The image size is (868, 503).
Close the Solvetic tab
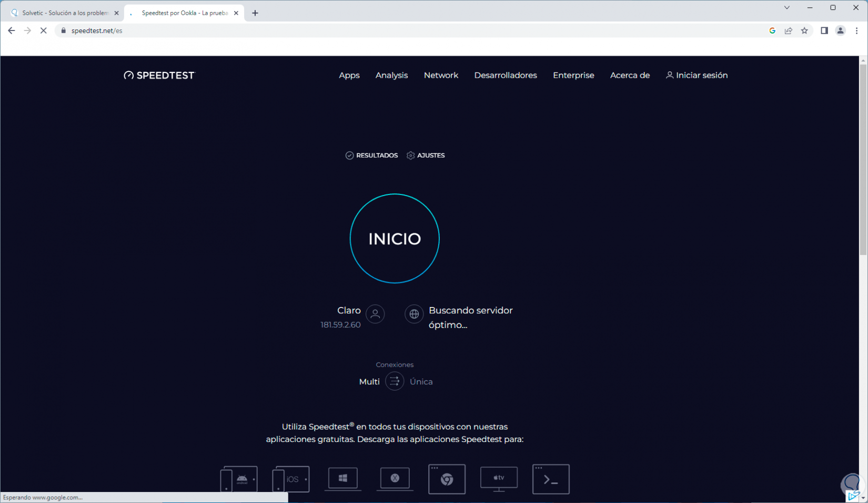tap(117, 13)
